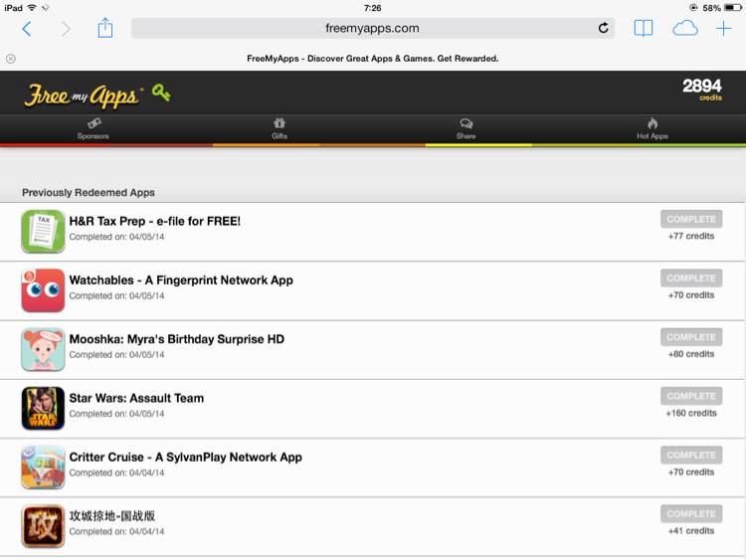Click COMPLETE button for Mooshka app
This screenshot has height=560, width=746.
point(691,337)
